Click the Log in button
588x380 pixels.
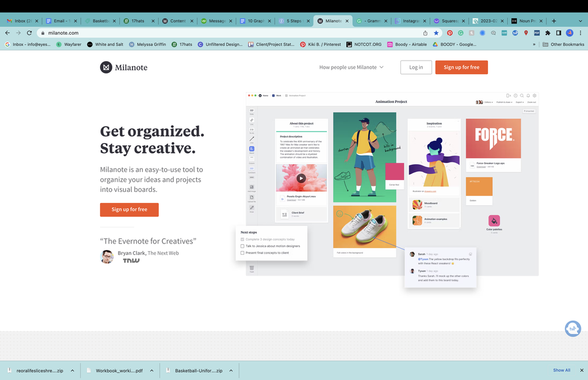[416, 67]
